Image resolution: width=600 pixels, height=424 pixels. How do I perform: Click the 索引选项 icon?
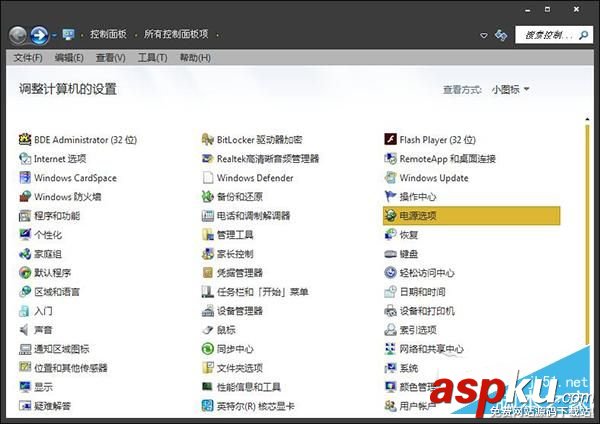[390, 329]
